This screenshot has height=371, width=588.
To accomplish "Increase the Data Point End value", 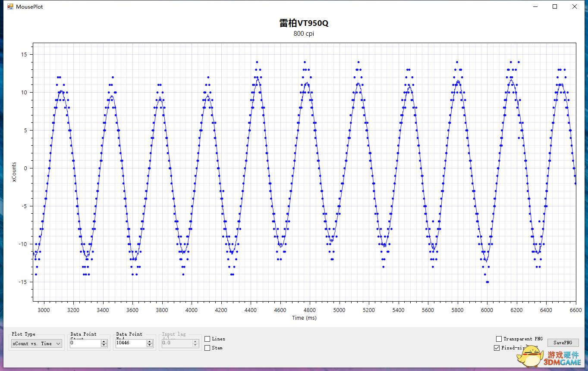I will [x=150, y=342].
